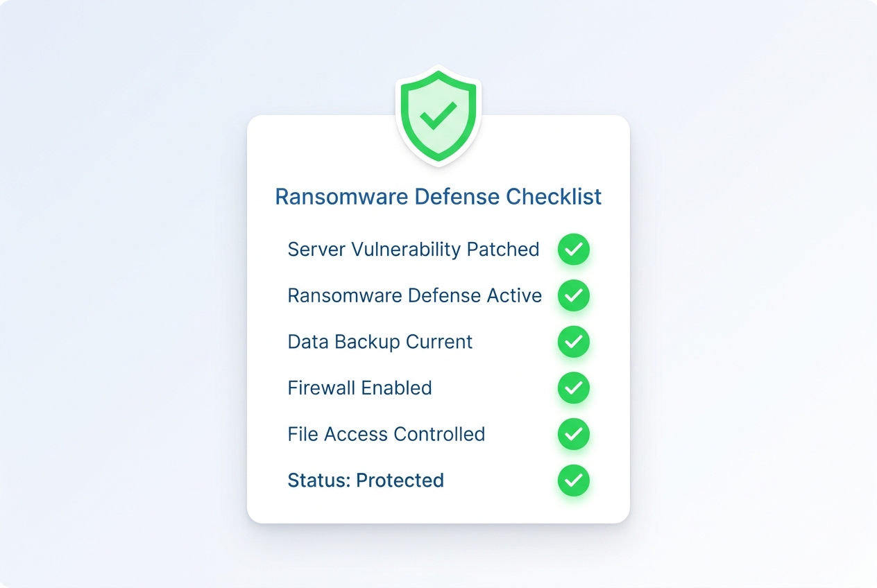Click empty white space at the card's bottom
Image resolution: width=877 pixels, height=588 pixels.
click(x=438, y=510)
